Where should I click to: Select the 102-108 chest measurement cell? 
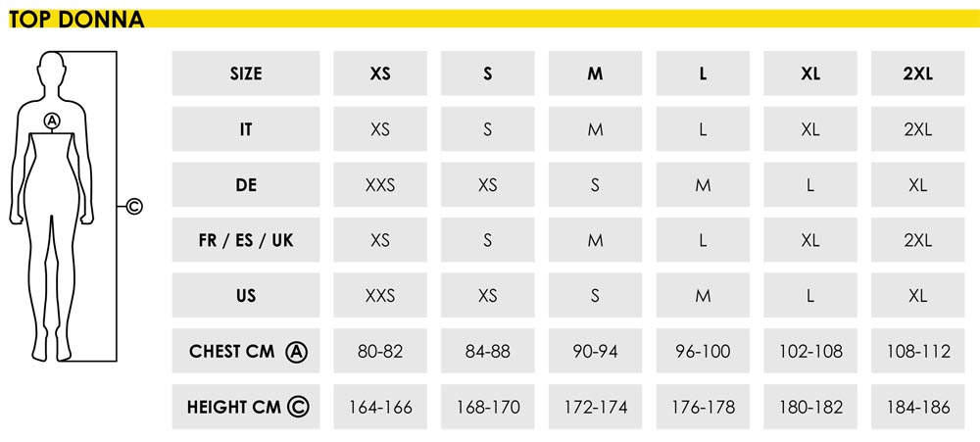pos(809,351)
